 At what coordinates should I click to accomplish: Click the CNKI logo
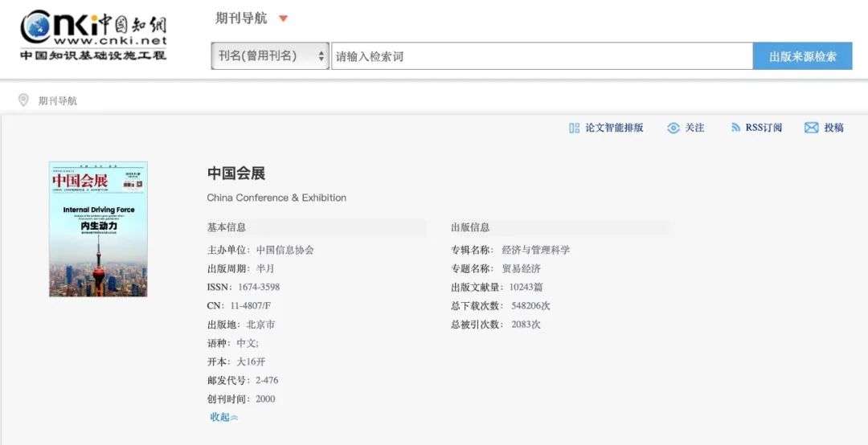pos(93,35)
